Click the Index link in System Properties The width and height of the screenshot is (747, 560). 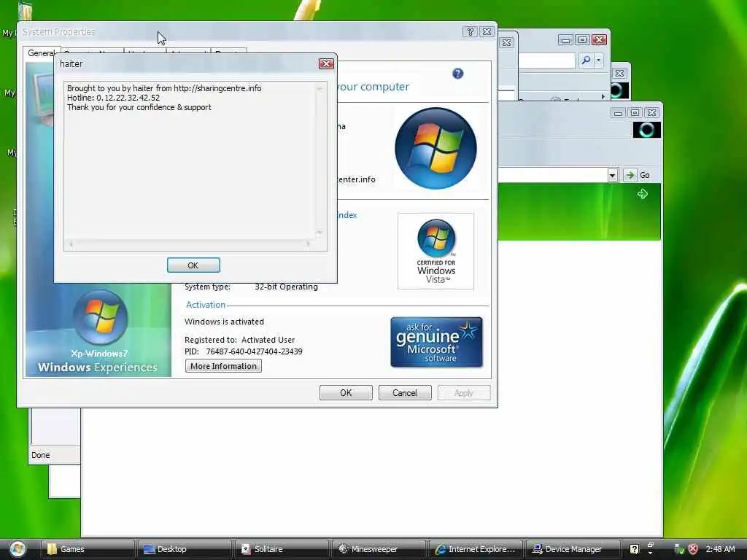pyautogui.click(x=347, y=215)
